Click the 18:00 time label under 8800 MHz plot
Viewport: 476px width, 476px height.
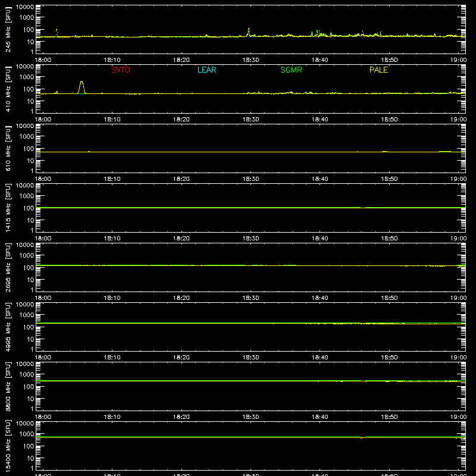[x=43, y=417]
